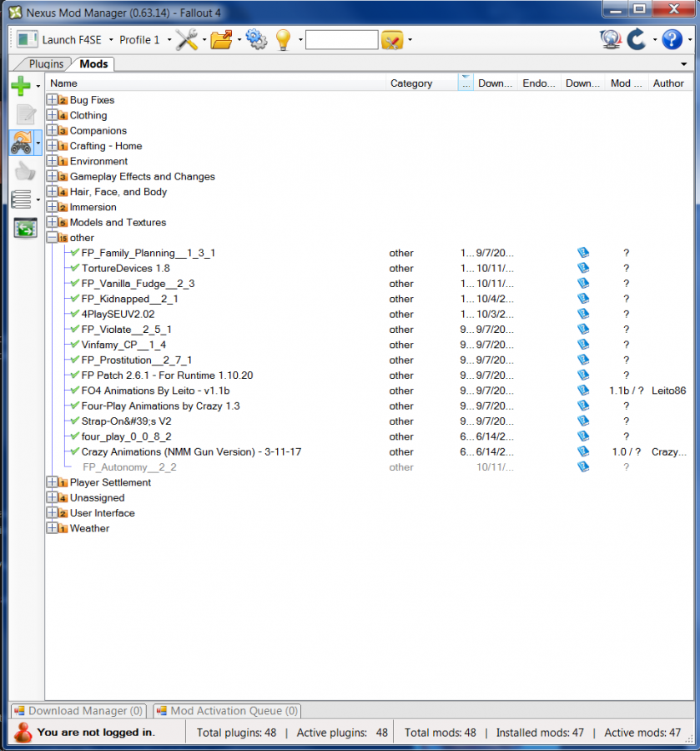
Task: Click the readme book icon for four_play_0_0_8_2
Action: 582,436
